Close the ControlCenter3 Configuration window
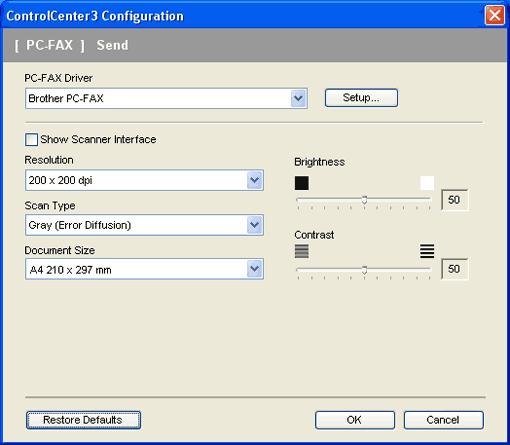Viewport: 510px width, 445px height. pyautogui.click(x=494, y=15)
